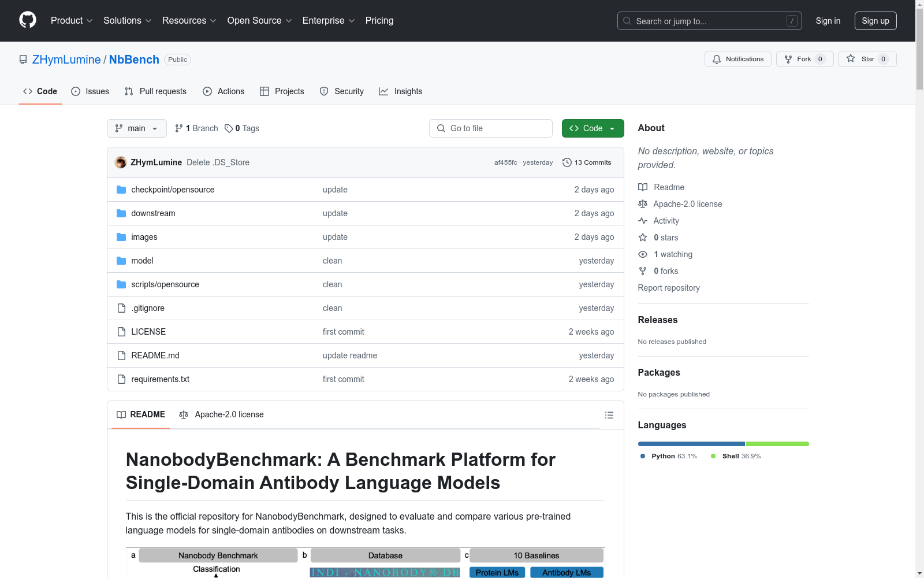The height and width of the screenshot is (578, 924).
Task: Expand the Open Source menu
Action: pyautogui.click(x=260, y=21)
